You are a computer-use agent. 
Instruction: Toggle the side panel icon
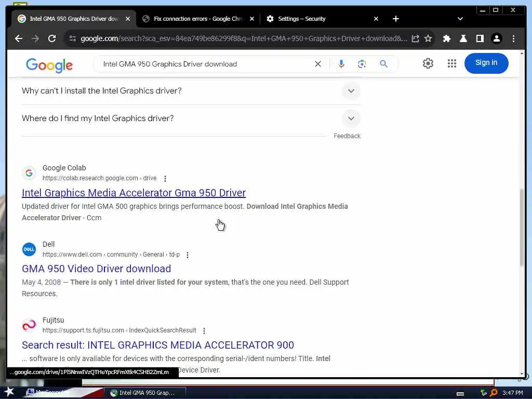pyautogui.click(x=480, y=38)
